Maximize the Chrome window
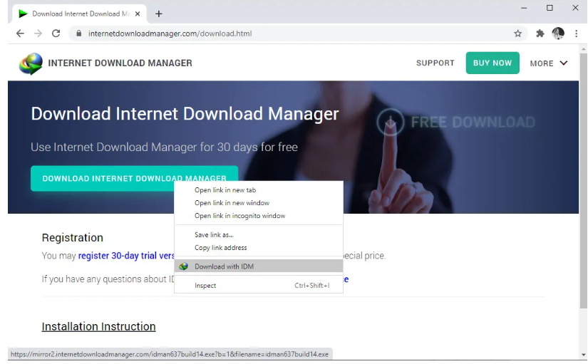Image resolution: width=588 pixels, height=364 pixels. (550, 8)
